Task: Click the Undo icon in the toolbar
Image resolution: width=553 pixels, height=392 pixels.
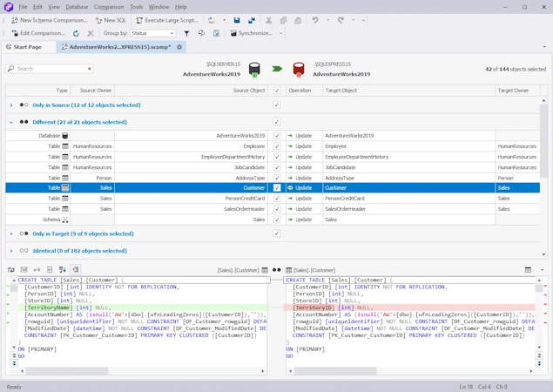Action: (315, 20)
